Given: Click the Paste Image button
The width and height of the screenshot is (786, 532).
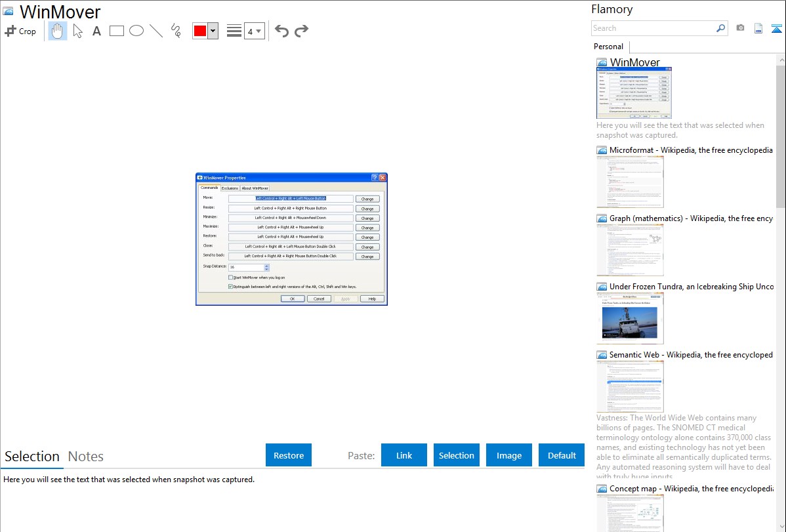Looking at the screenshot, I should pos(508,455).
